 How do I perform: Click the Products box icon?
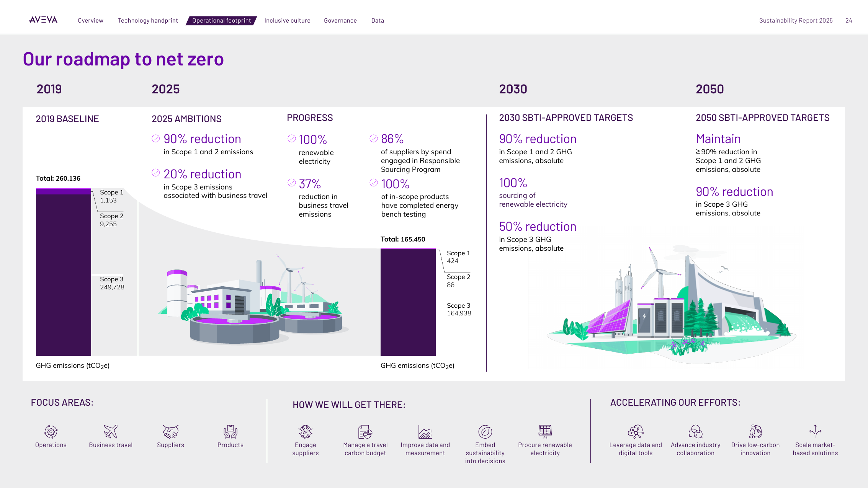coord(230,432)
